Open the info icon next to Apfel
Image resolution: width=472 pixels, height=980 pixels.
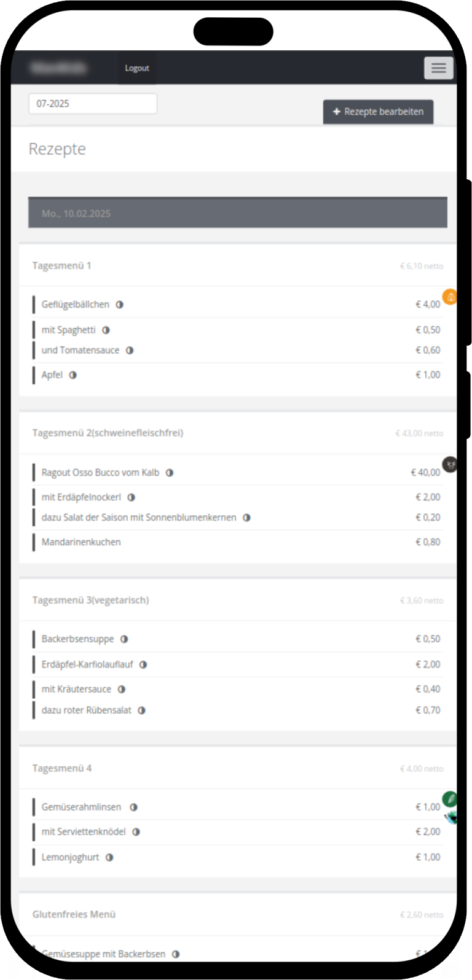point(73,375)
